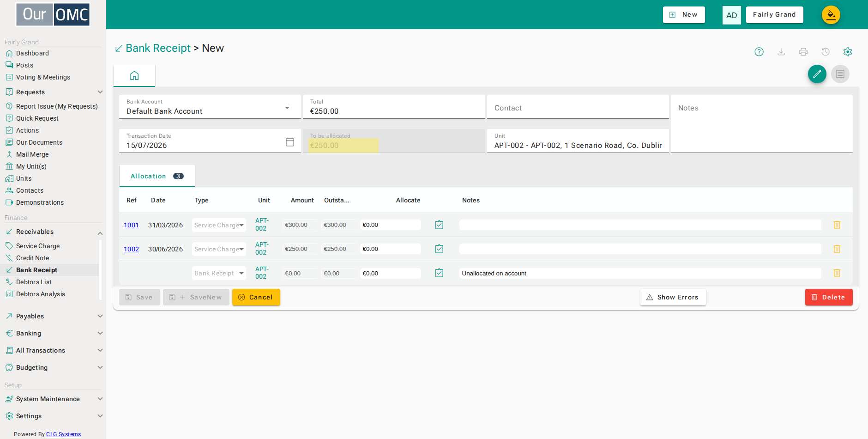The width and height of the screenshot is (868, 439).
Task: Click the Notes text area
Action: [762, 124]
